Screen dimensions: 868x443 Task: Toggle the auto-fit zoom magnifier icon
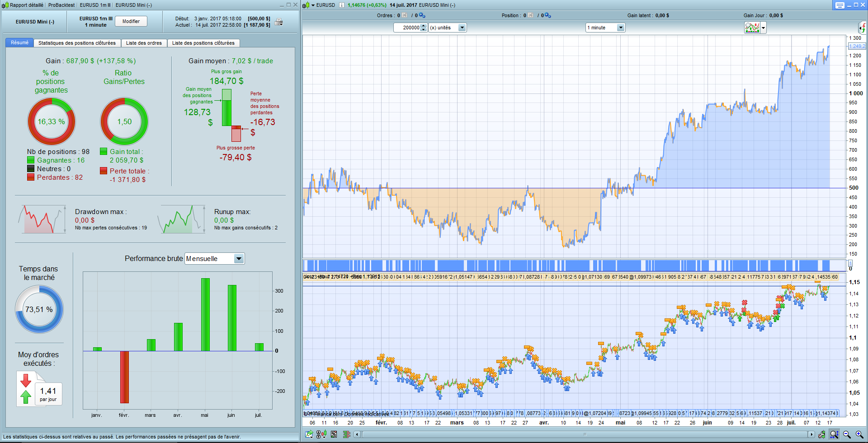pyautogui.click(x=834, y=434)
